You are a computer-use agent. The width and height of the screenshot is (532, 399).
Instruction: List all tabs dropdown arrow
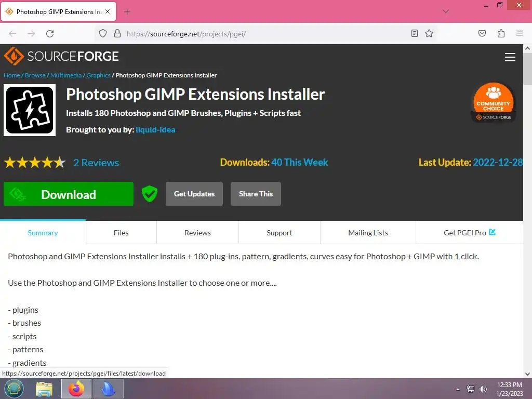click(446, 11)
